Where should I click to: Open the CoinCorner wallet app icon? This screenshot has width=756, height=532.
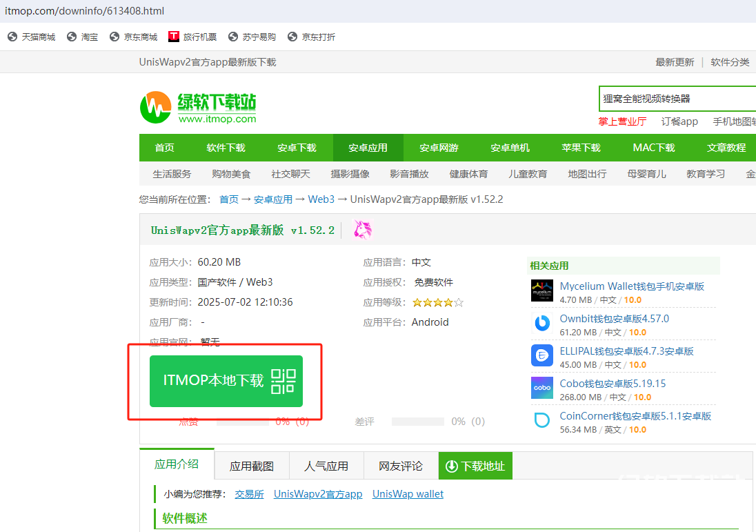point(542,420)
